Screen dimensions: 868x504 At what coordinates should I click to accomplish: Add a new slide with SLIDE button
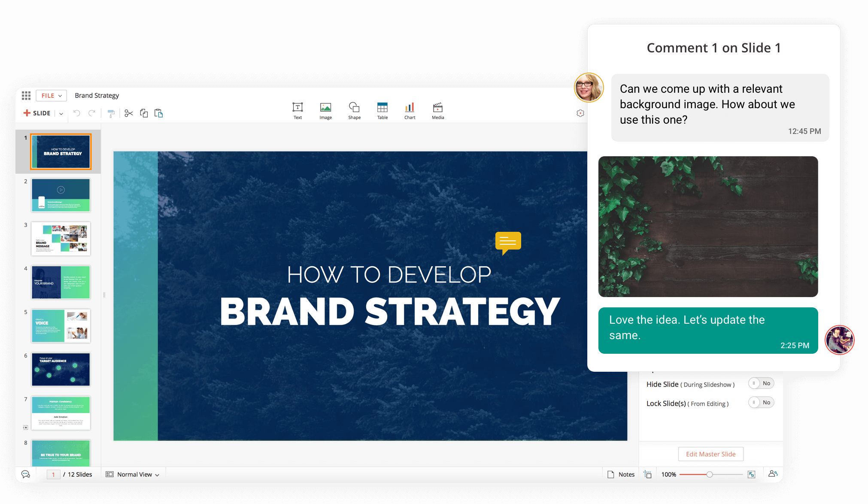click(37, 113)
